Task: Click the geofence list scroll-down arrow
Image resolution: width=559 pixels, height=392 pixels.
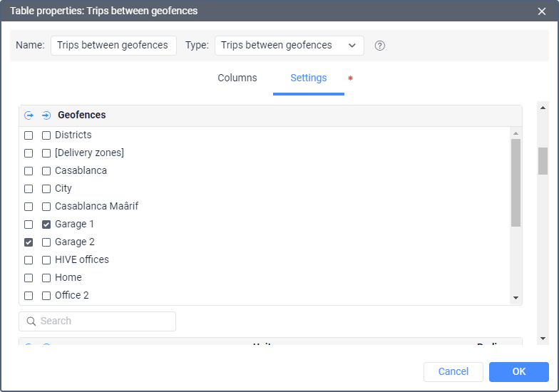Action: tap(516, 298)
